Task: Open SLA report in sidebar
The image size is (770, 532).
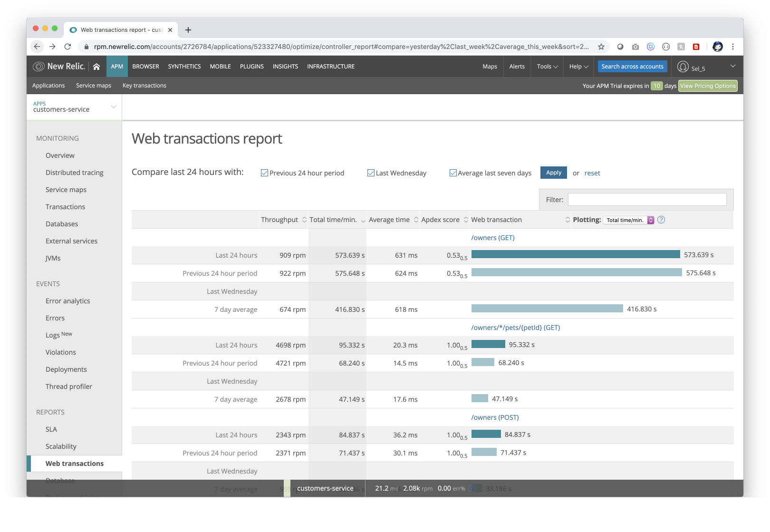Action: click(51, 429)
